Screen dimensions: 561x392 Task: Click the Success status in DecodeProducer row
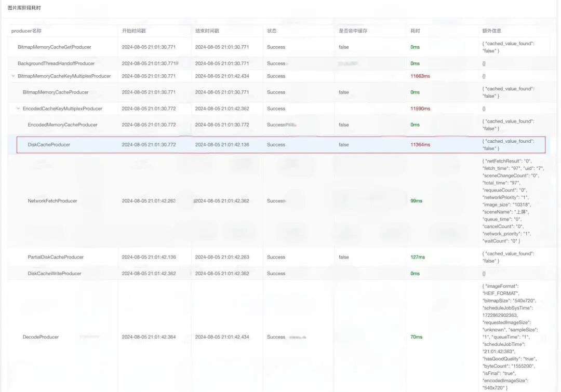click(x=276, y=337)
